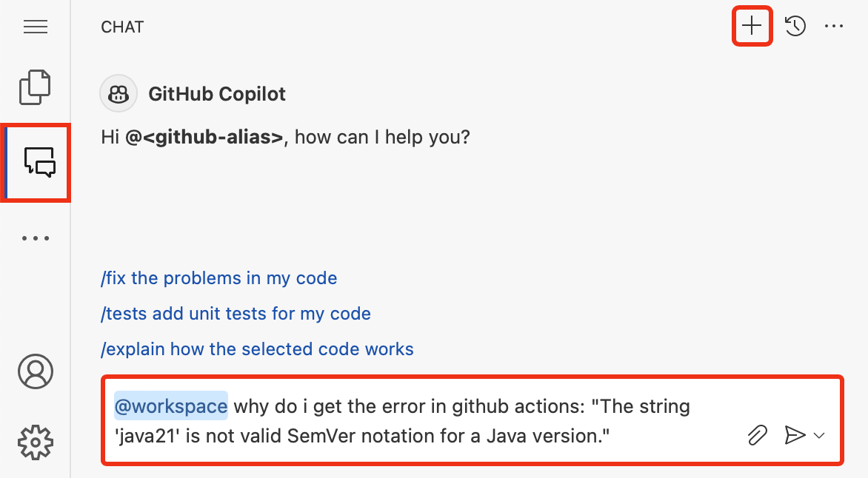Open the Manage settings gear

(x=36, y=442)
